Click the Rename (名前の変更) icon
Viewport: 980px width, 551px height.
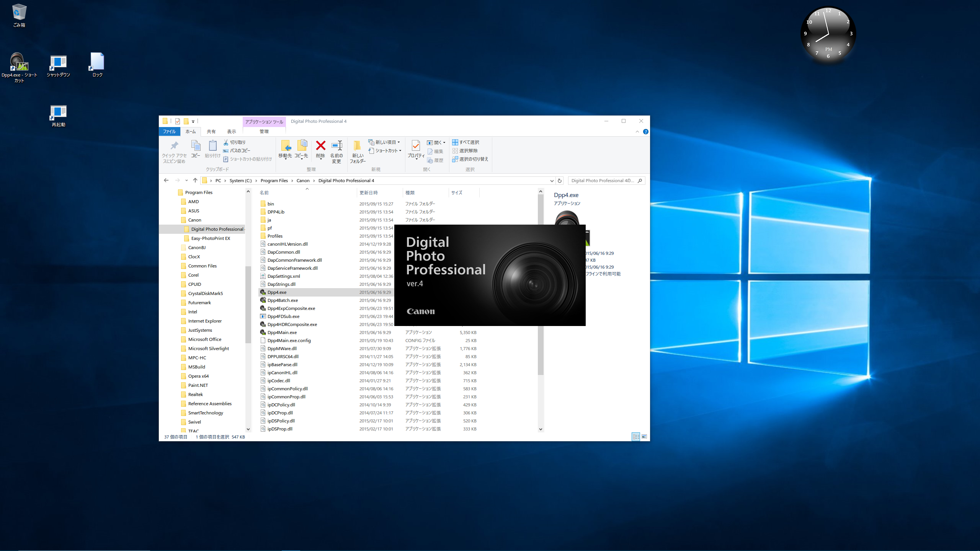[336, 146]
